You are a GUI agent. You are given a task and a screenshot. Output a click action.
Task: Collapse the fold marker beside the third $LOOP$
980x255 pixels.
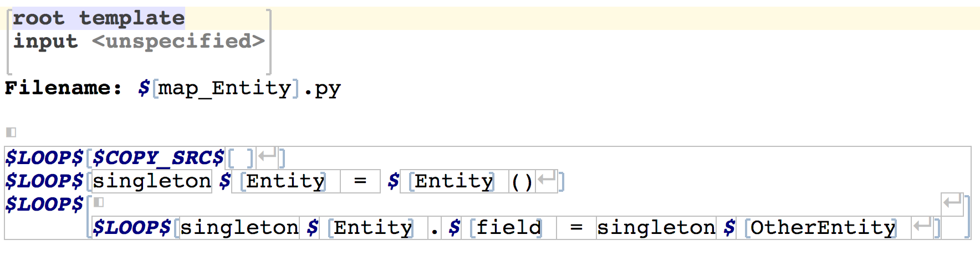click(x=99, y=202)
